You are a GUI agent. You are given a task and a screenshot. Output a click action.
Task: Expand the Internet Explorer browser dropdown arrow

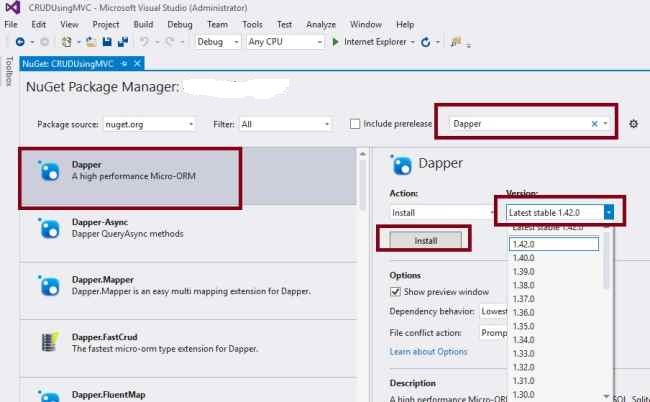click(x=412, y=42)
